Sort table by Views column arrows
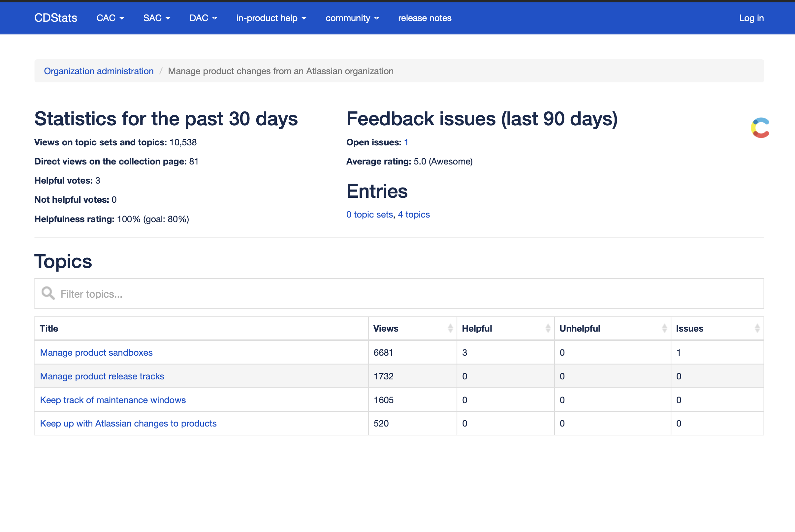The width and height of the screenshot is (795, 532). pyautogui.click(x=450, y=328)
